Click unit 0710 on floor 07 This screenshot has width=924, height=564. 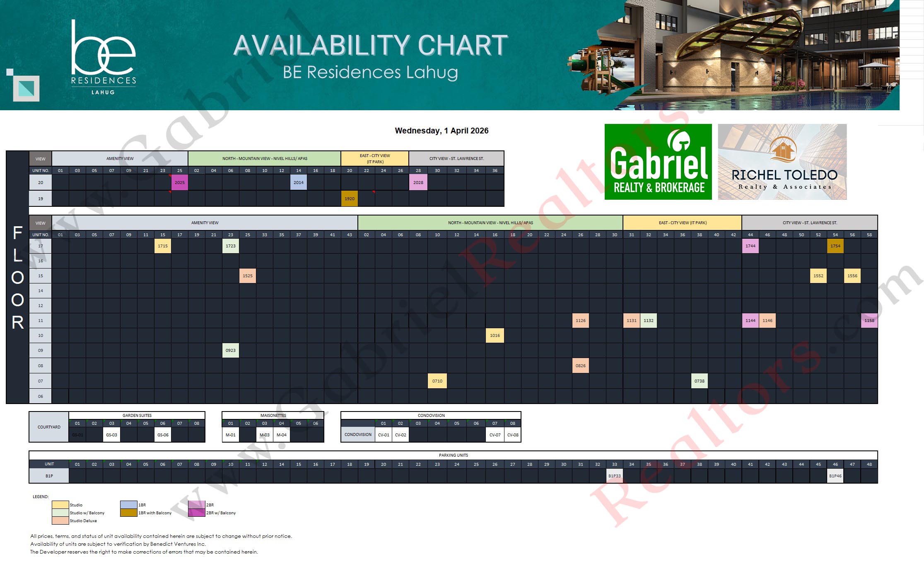tap(437, 380)
